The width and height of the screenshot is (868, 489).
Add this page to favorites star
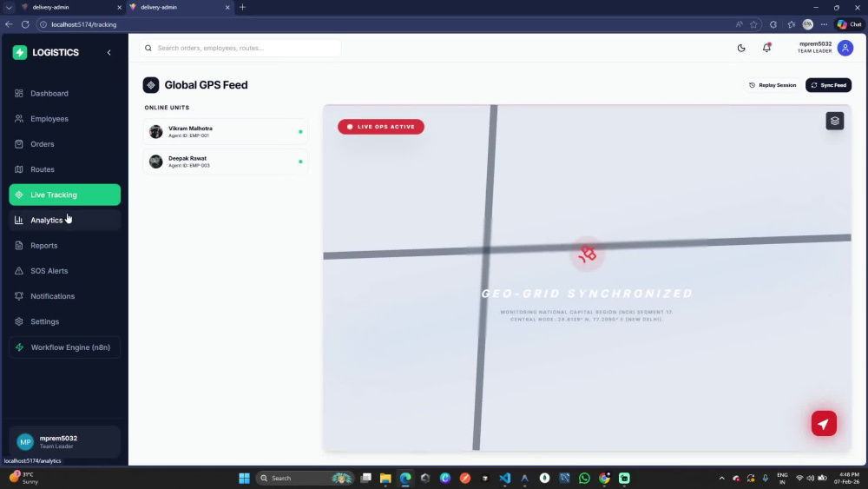[x=754, y=24]
